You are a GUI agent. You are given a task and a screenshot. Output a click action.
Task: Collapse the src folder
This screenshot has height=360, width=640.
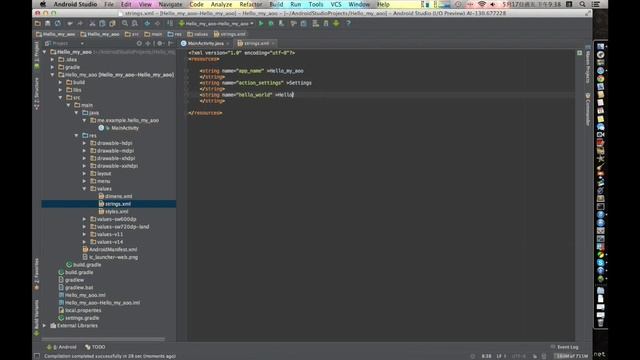tap(60, 98)
